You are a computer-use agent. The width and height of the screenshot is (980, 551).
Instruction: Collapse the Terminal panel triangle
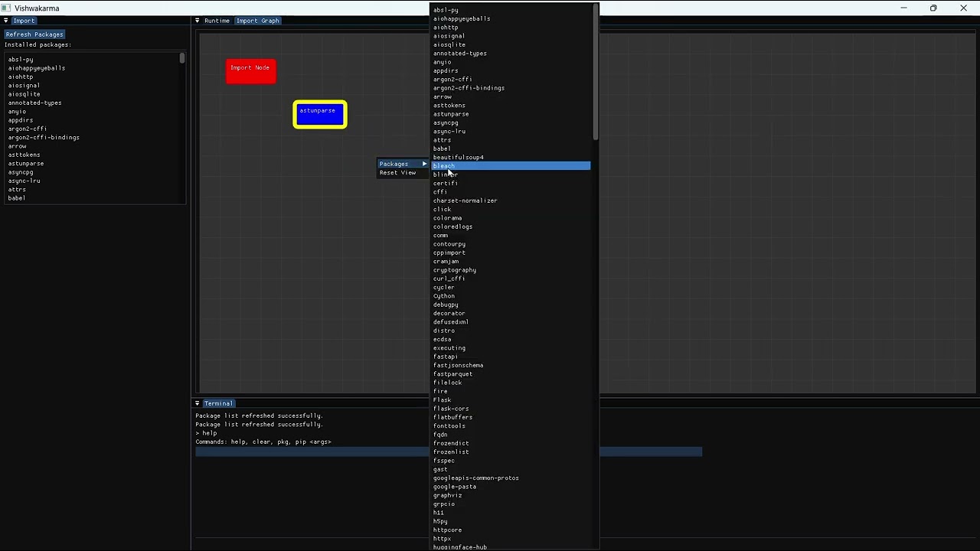click(198, 403)
